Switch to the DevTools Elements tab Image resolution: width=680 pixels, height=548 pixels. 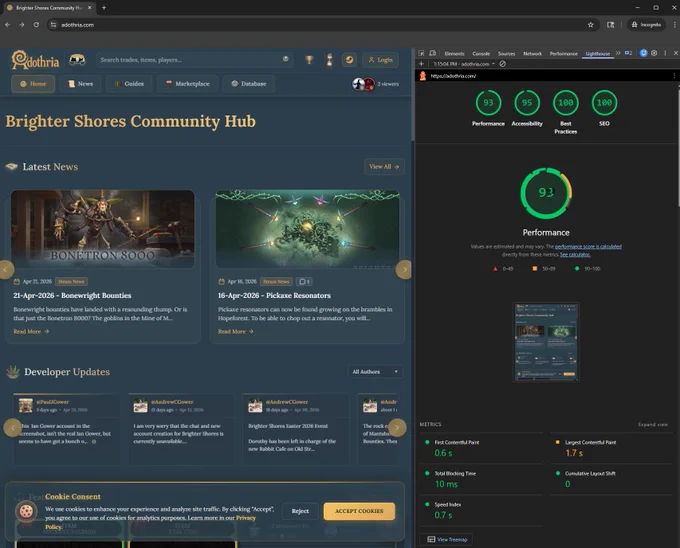pos(454,54)
